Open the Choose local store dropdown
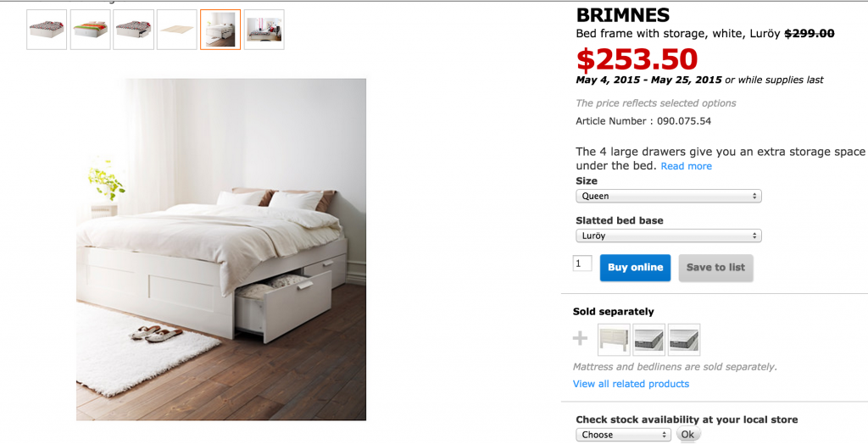Viewport: 868px width, 444px height. (623, 435)
